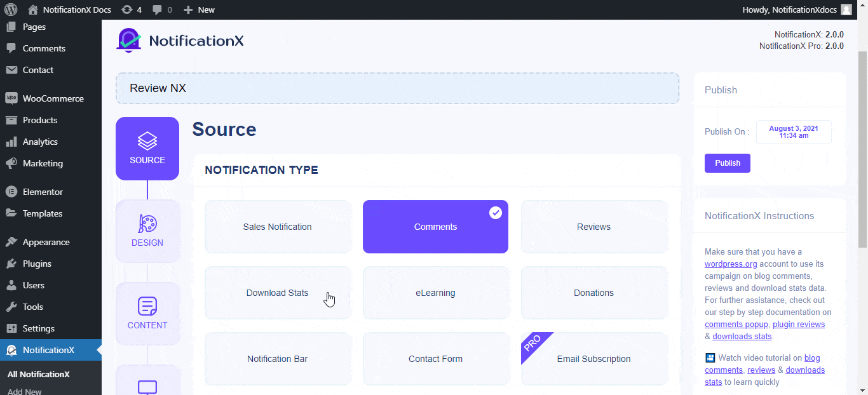
Task: Click the WooCommerce sidebar icon
Action: [x=11, y=98]
